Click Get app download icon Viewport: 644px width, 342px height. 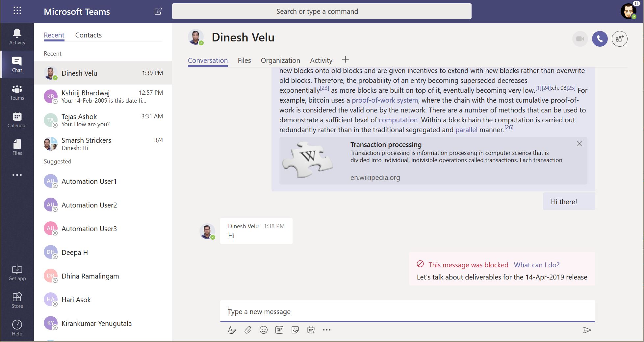click(x=17, y=273)
